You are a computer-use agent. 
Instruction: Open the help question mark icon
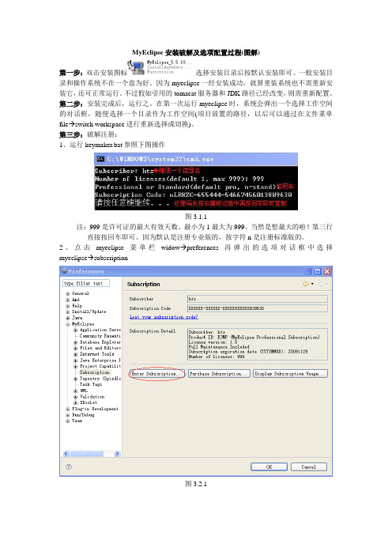(69, 467)
